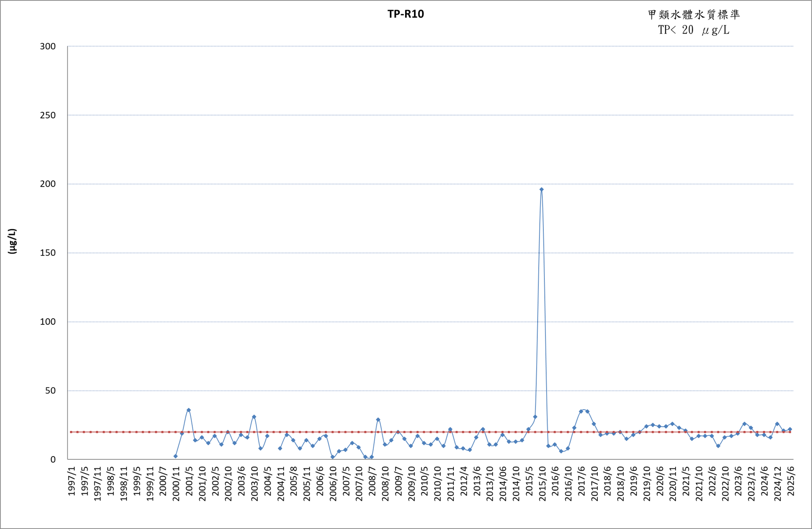Select x-axis label 1998/5
812x529 pixels.
click(x=110, y=481)
